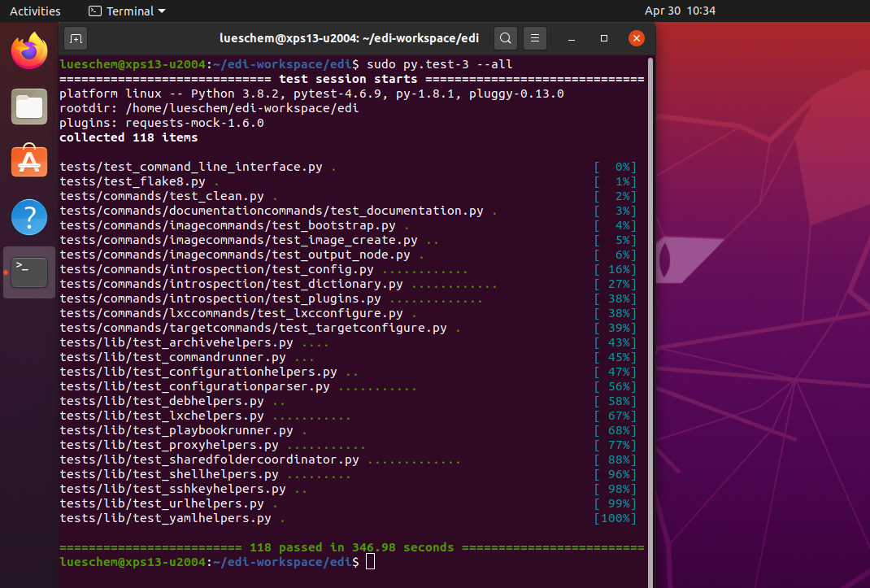Screen dimensions: 870x588
Task: Click tests/lib/test_urlhelpers.py line
Action: tap(347, 503)
